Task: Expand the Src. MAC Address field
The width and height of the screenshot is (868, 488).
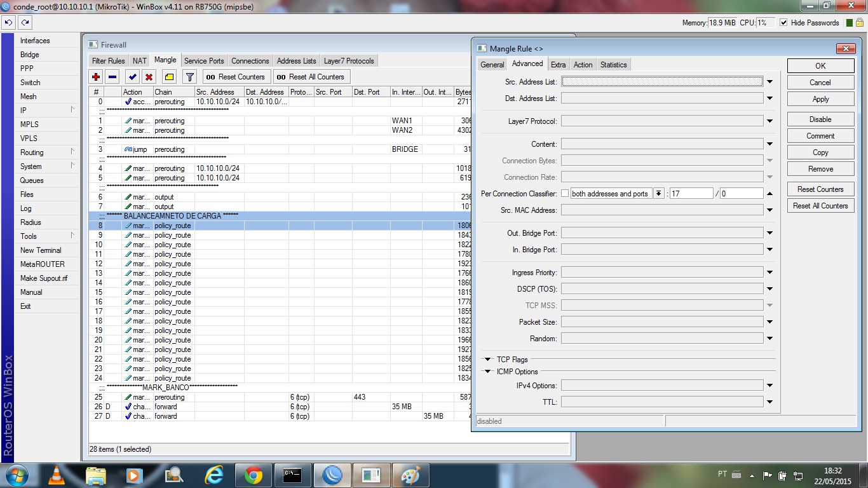Action: coord(770,210)
